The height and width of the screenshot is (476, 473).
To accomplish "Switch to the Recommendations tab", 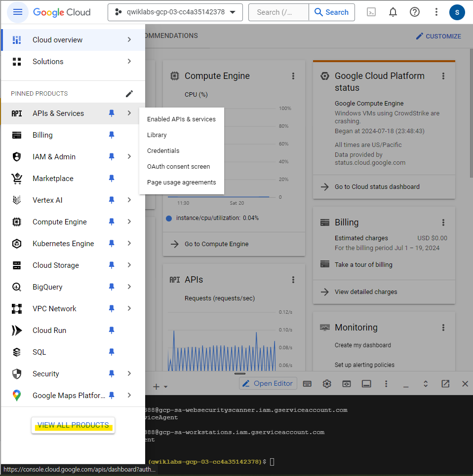I will 172,36.
